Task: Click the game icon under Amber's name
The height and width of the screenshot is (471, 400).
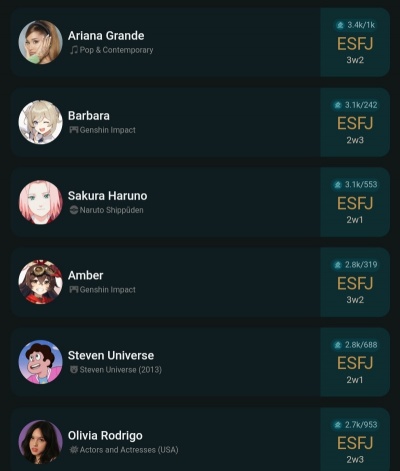Action: tap(73, 289)
